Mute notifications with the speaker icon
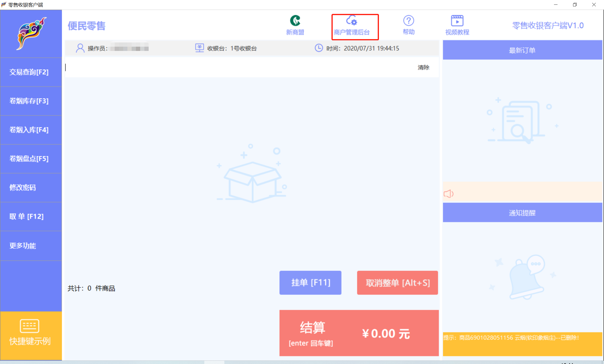The width and height of the screenshot is (604, 364). click(448, 194)
